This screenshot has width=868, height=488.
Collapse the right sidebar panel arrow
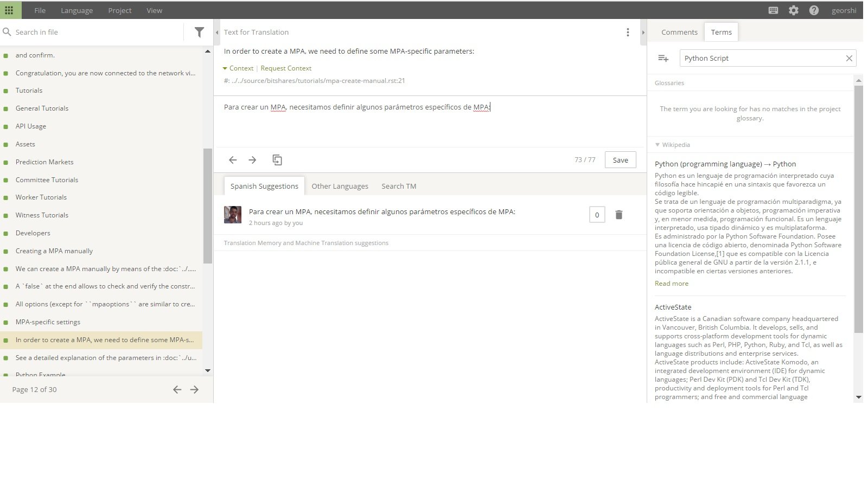tap(643, 33)
